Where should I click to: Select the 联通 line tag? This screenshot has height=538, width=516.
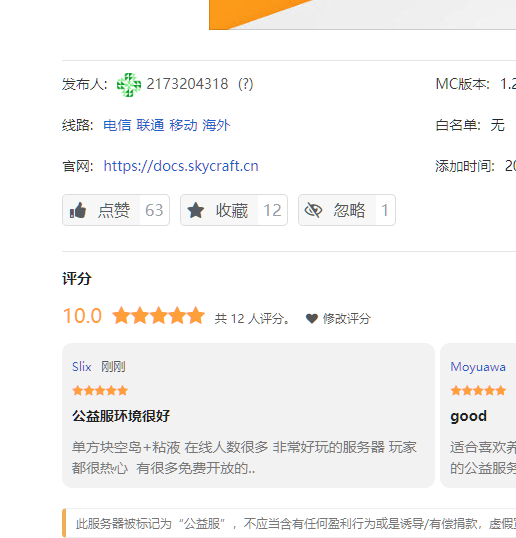(150, 125)
